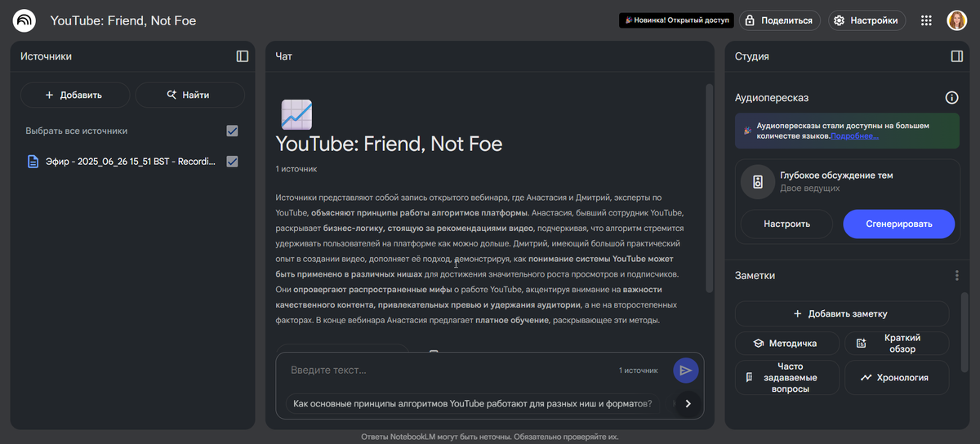Create a Timeline note
This screenshot has width=980, height=444.
point(897,378)
